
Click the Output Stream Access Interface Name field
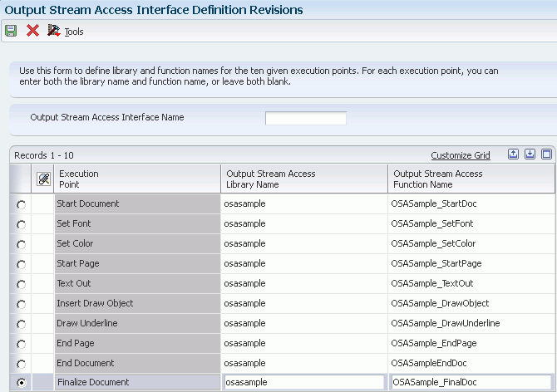tap(305, 118)
